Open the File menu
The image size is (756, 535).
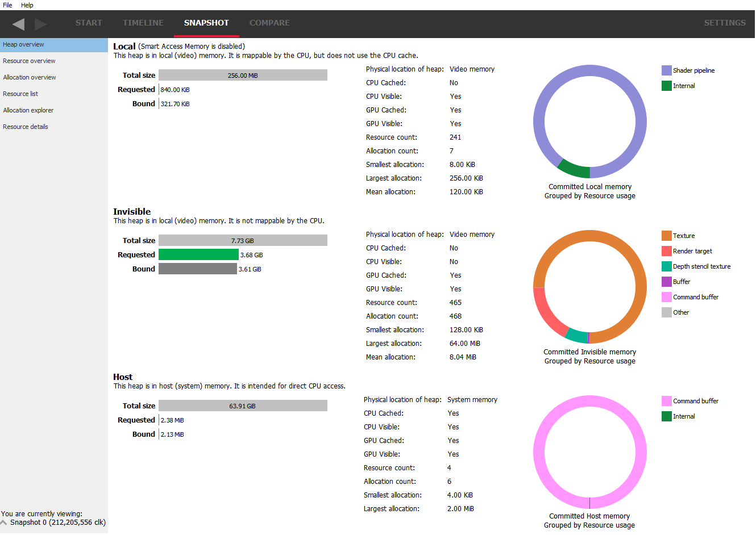pyautogui.click(x=7, y=5)
